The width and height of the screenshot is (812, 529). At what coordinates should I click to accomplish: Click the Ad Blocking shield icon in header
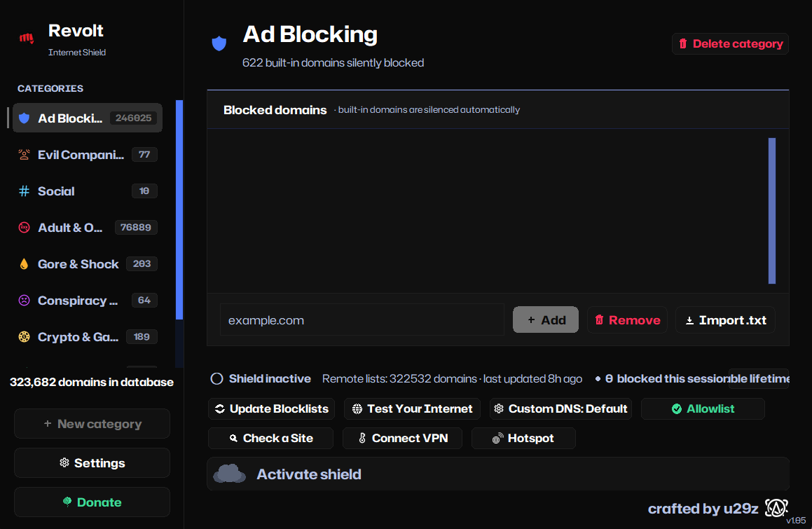click(x=219, y=43)
